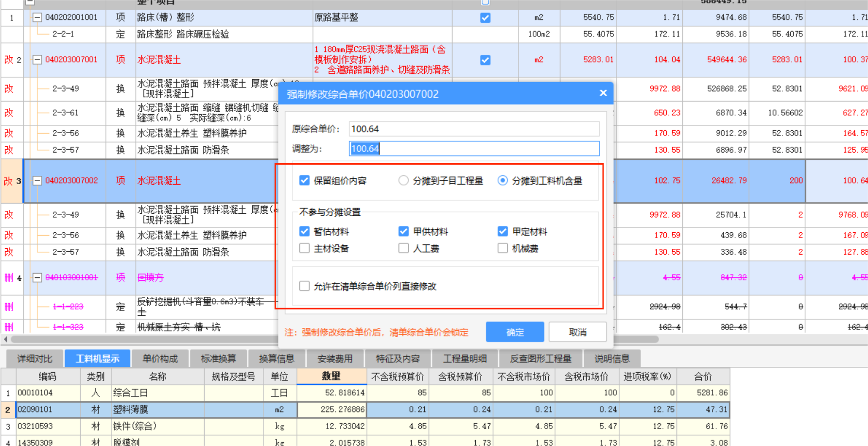Click the 回填方 item name
The height and width of the screenshot is (446, 868).
point(151,277)
